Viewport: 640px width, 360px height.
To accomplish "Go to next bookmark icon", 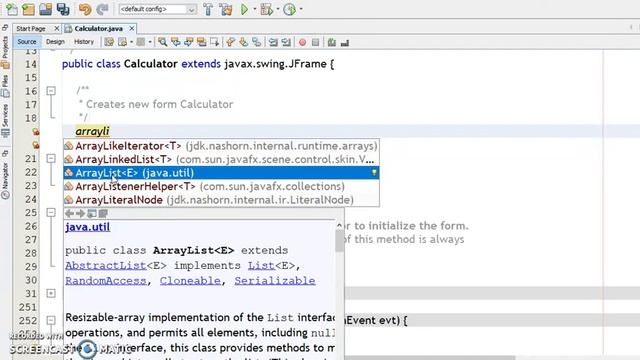I will tap(244, 42).
